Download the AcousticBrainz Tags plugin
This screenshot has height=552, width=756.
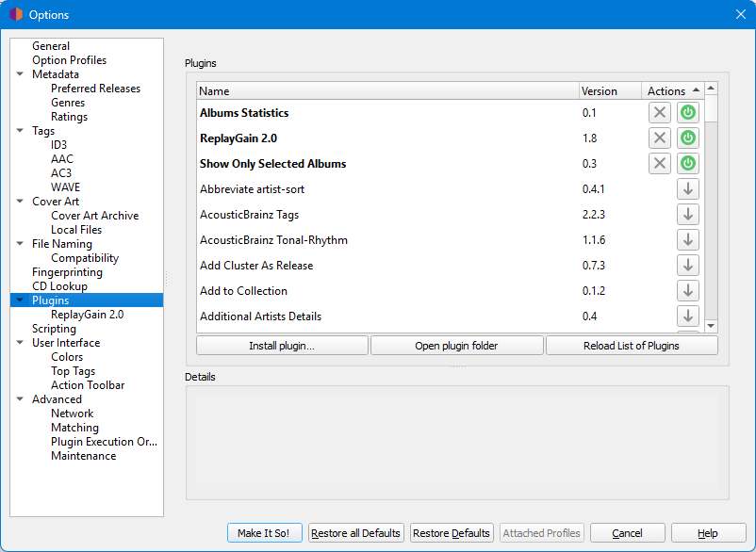click(688, 215)
